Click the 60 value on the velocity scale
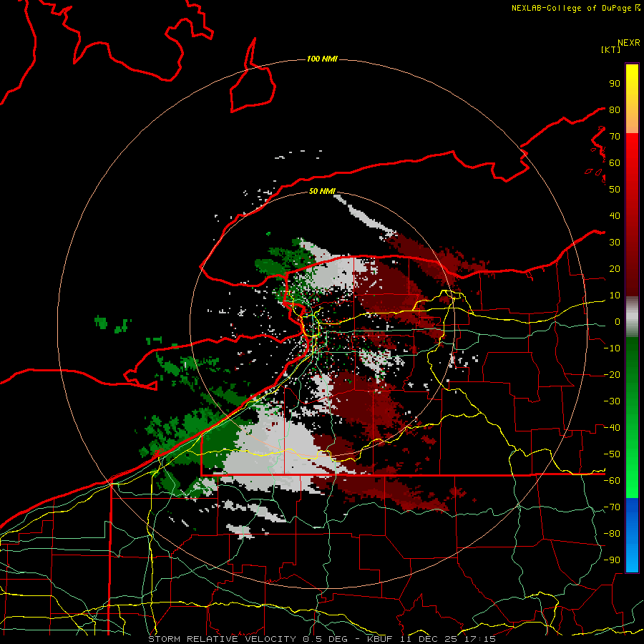This screenshot has width=644, height=644. tap(615, 162)
